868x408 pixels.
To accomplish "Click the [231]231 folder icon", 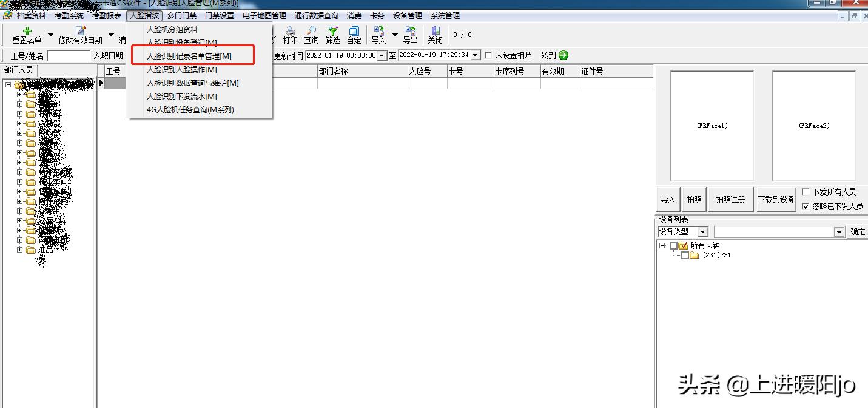I will 695,256.
